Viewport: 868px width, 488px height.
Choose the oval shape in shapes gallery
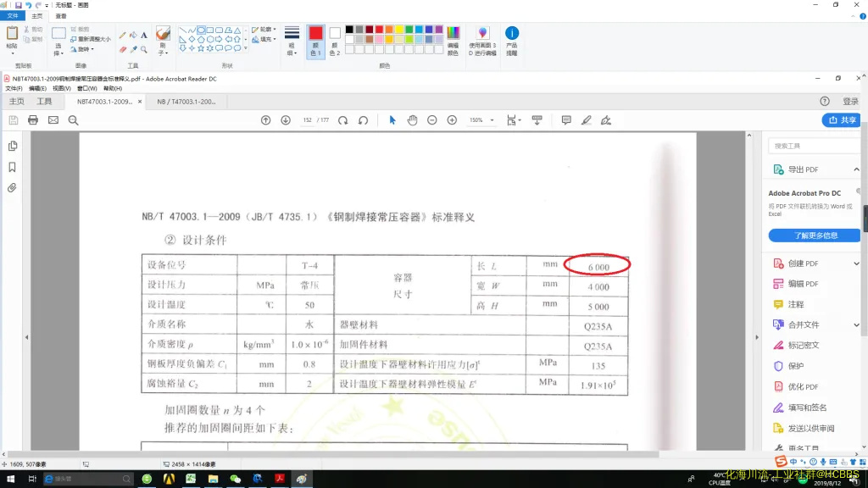[201, 30]
